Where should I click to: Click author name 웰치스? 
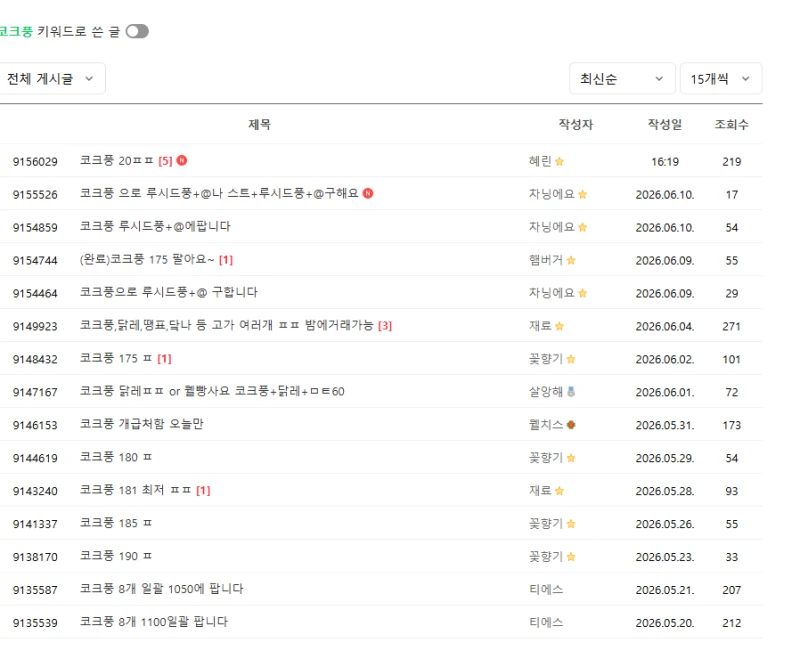point(546,424)
